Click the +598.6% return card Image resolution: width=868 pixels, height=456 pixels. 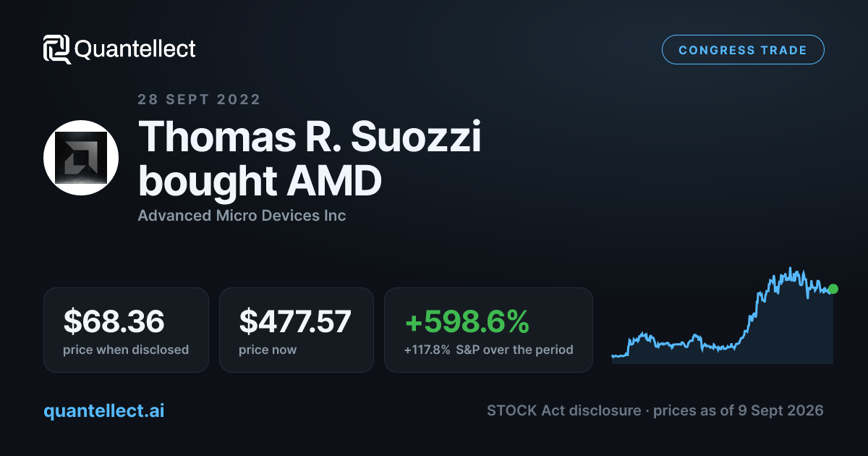pyautogui.click(x=488, y=330)
